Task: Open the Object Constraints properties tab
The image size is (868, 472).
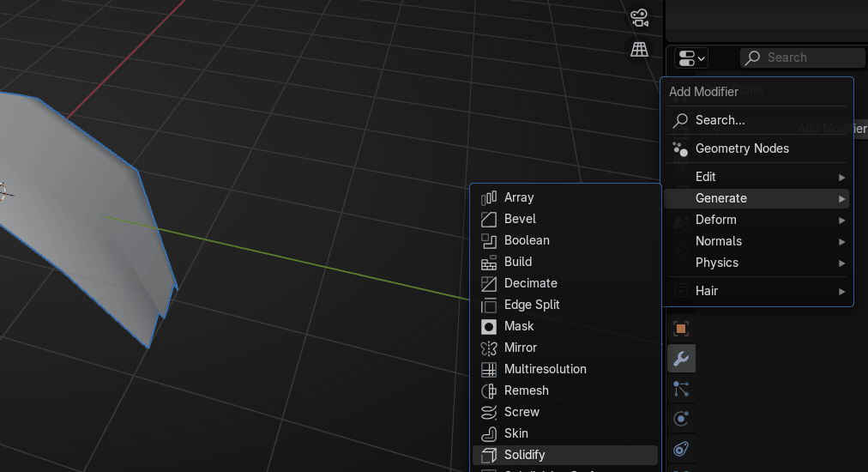Action: pos(681,449)
